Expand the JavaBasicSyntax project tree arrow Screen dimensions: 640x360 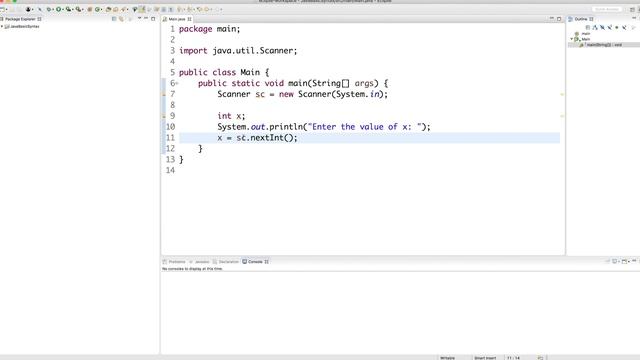coord(2,26)
